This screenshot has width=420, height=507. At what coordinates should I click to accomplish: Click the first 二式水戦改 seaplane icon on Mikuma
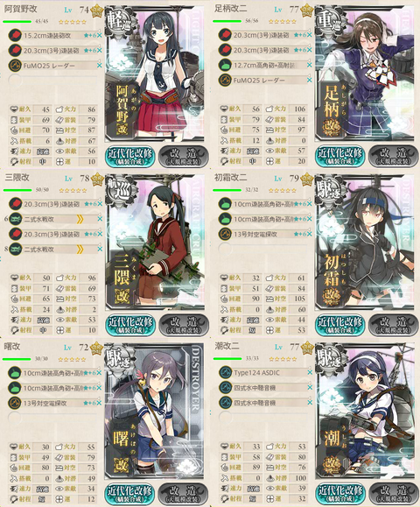click(15, 219)
